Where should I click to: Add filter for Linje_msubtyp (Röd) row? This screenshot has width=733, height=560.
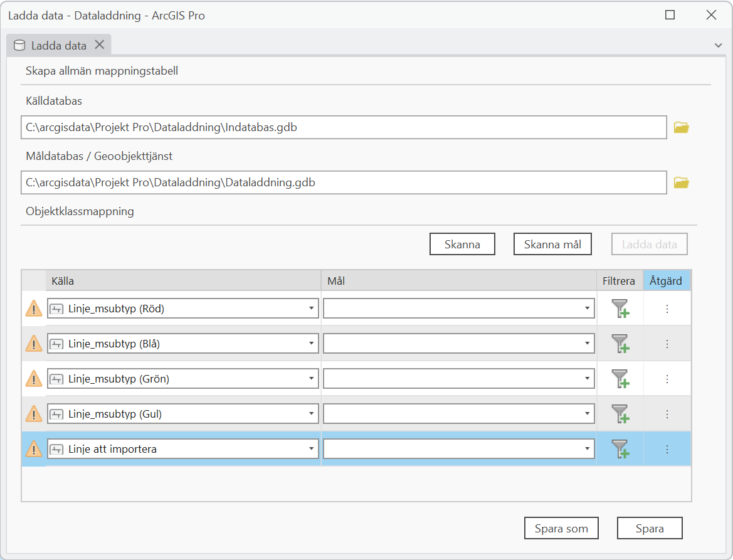tap(620, 309)
